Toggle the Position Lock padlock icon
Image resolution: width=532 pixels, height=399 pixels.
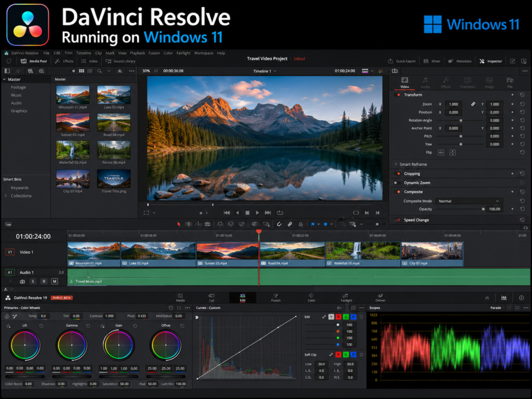[x=300, y=224]
